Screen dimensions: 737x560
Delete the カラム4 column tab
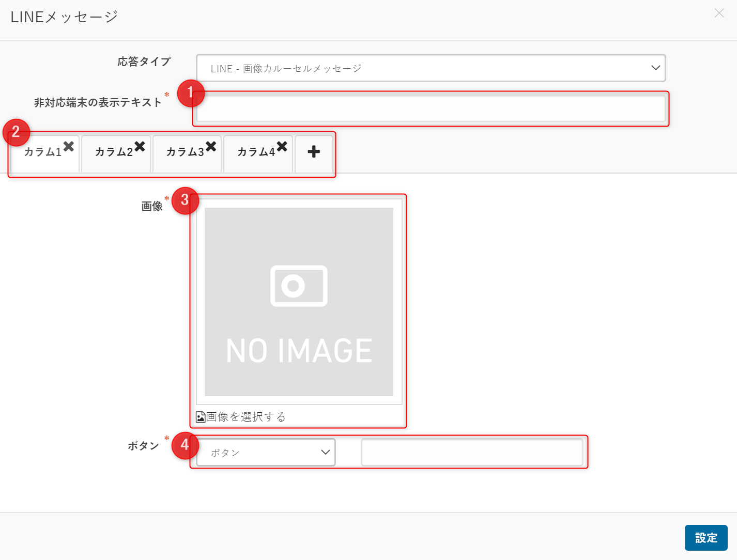point(282,147)
